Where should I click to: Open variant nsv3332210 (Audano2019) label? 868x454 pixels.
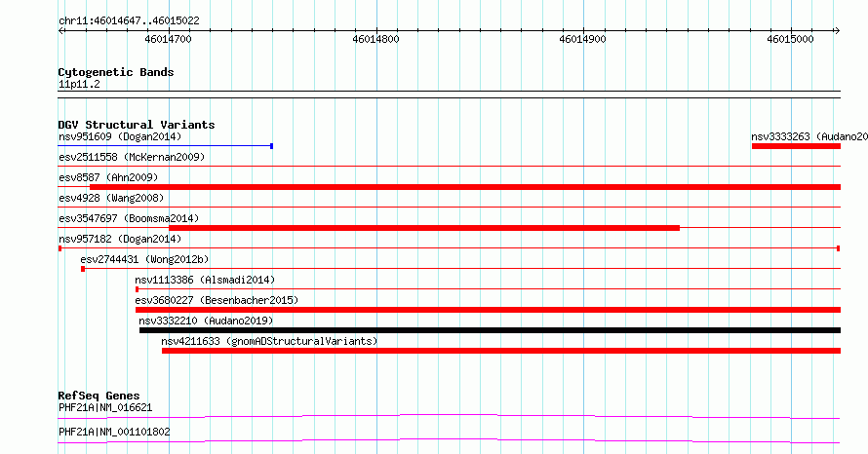206,321
